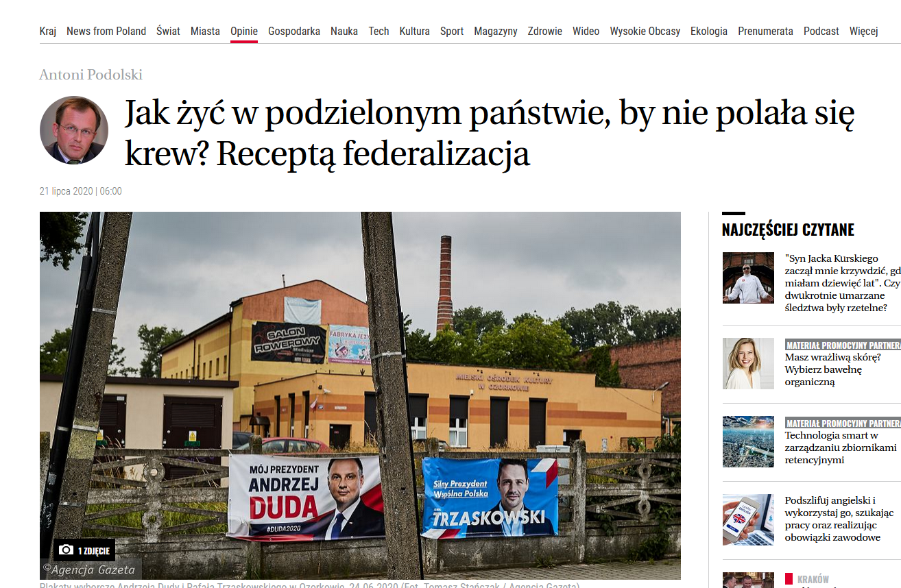This screenshot has width=901, height=588.
Task: Open the Kraków category label
Action: [813, 579]
